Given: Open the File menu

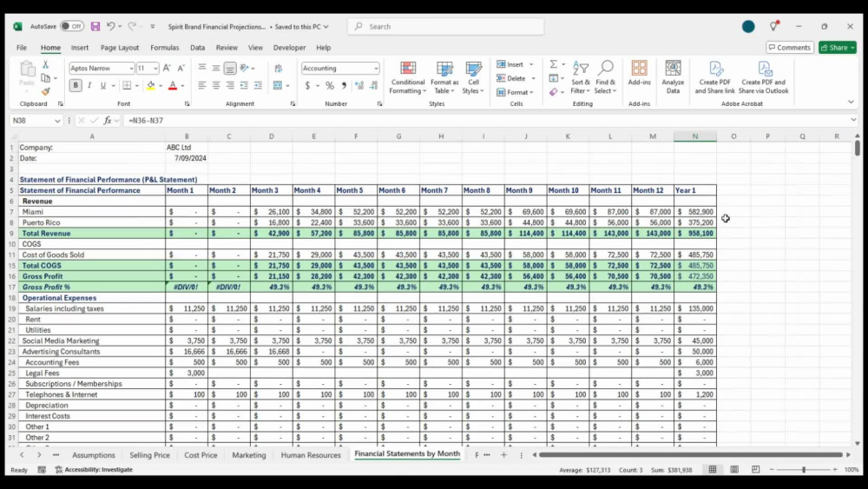Looking at the screenshot, I should coord(22,48).
